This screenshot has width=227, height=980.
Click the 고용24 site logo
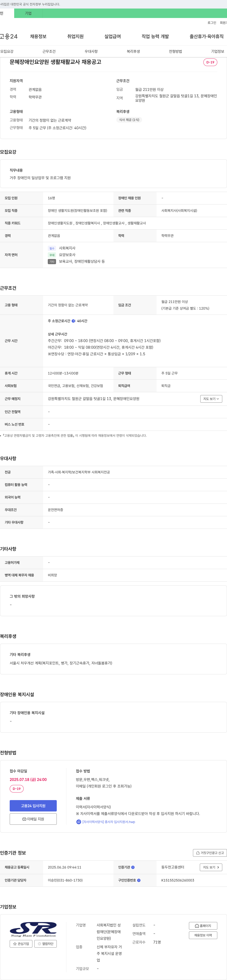pos(9,36)
